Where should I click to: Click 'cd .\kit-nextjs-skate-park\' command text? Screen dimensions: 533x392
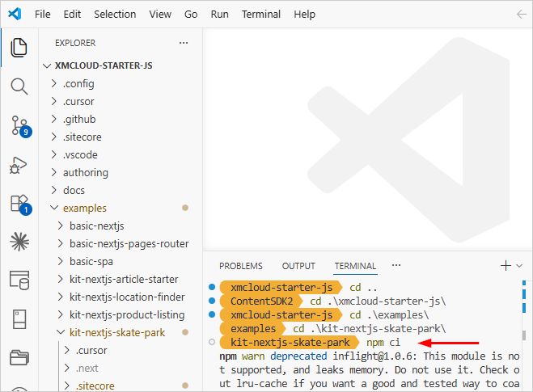[369, 329]
